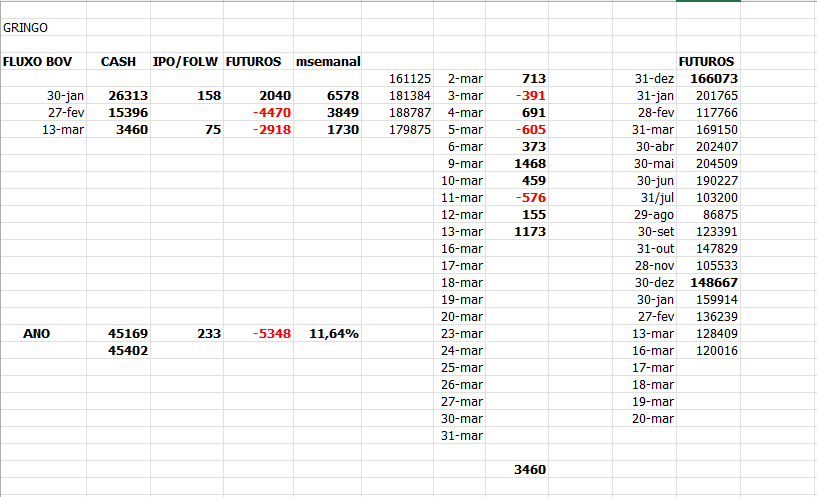Click value 161125
The image size is (817, 497).
point(398,79)
